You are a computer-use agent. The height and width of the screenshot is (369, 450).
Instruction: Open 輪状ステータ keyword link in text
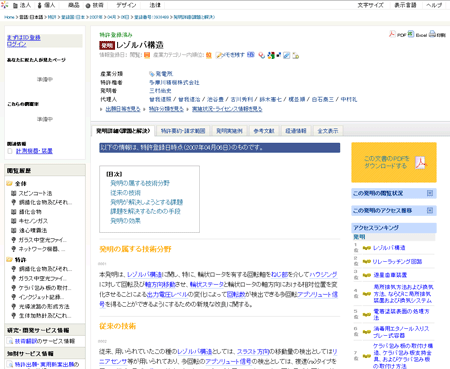206,285
